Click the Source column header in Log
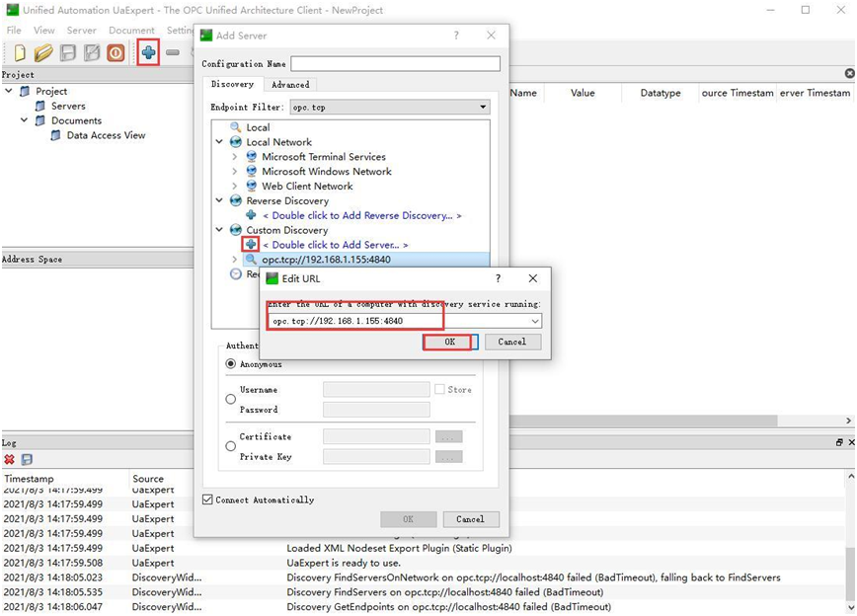This screenshot has width=857, height=616. 148,479
